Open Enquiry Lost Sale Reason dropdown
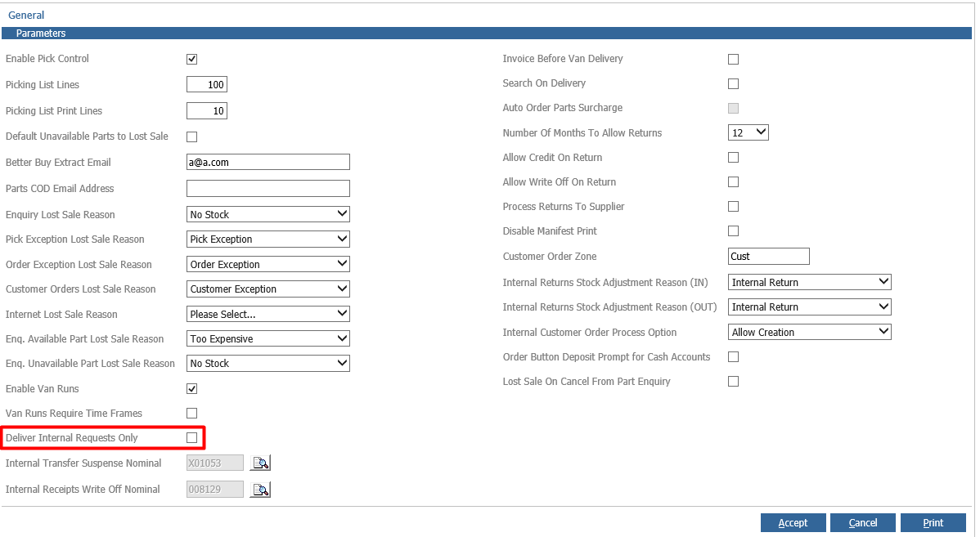980x537 pixels. pos(268,214)
